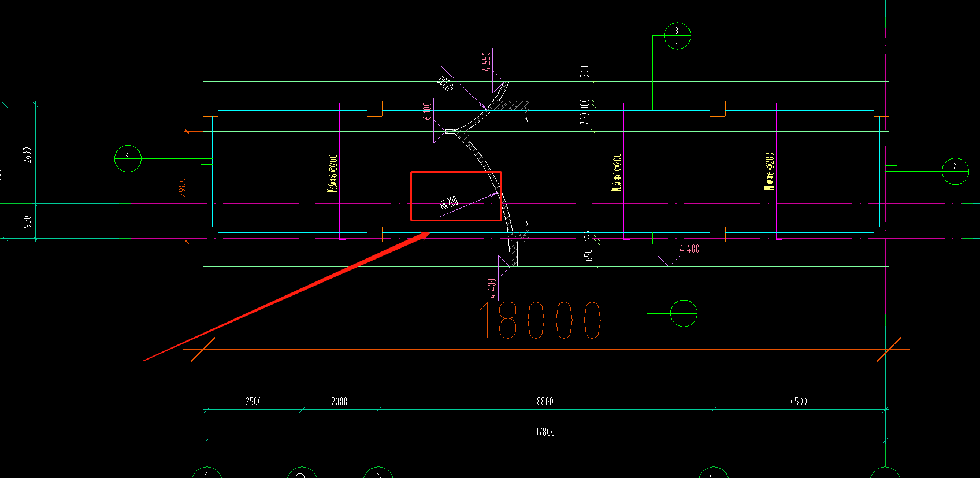Click the horizontal 4.400 elevation text
This screenshot has height=478, width=980.
[689, 249]
